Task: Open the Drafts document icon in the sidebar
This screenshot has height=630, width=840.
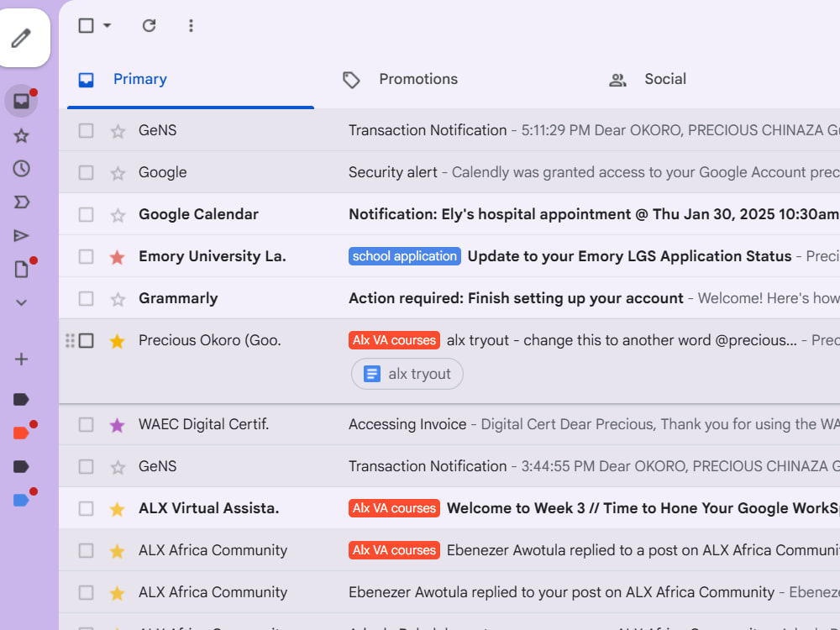Action: pyautogui.click(x=22, y=269)
